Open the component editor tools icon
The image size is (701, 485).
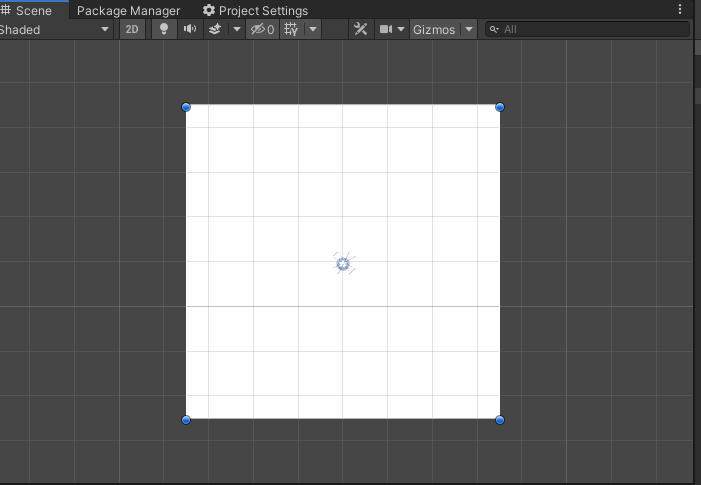pos(360,30)
